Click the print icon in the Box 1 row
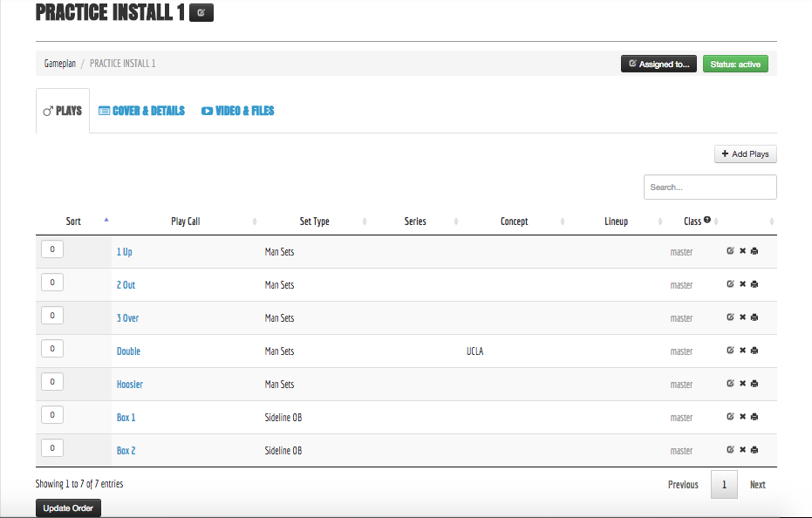This screenshot has width=812, height=518. [754, 417]
